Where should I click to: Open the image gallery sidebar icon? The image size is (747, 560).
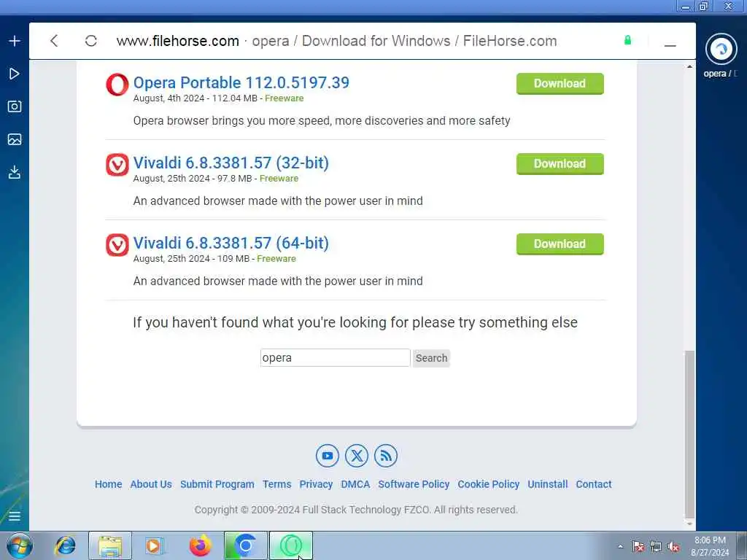(15, 139)
